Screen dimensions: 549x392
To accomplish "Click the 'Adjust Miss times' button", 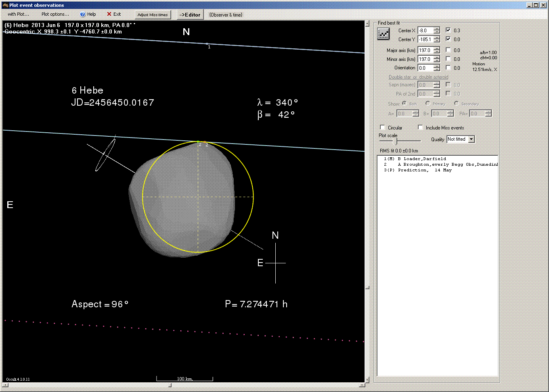I will point(153,15).
